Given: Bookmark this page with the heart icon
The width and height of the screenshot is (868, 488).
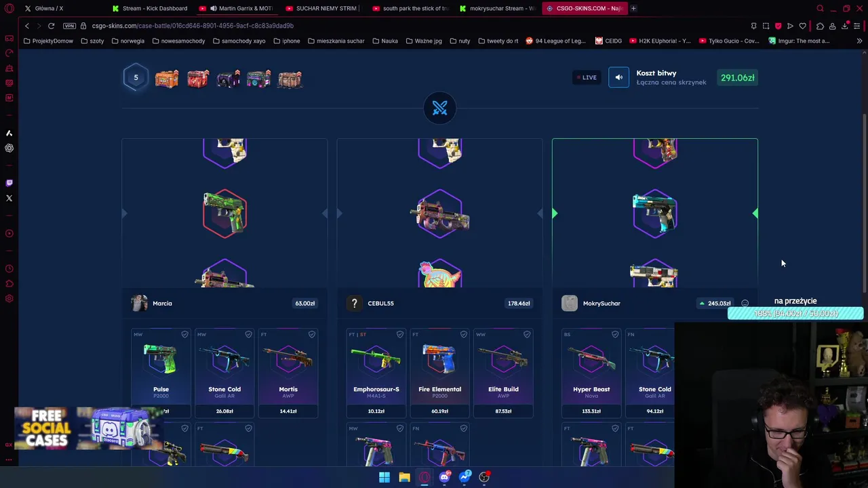Looking at the screenshot, I should pyautogui.click(x=803, y=26).
